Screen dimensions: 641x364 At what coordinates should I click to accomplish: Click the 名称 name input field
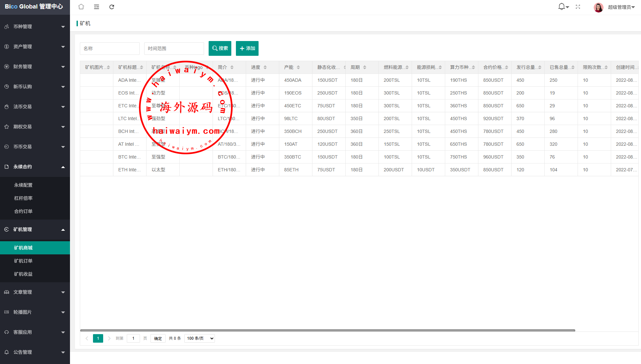pyautogui.click(x=109, y=49)
